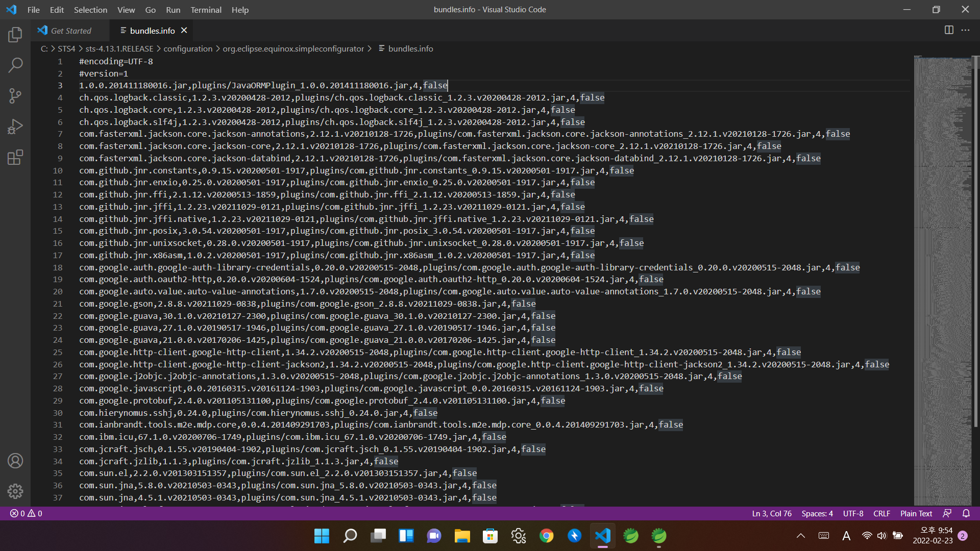Viewport: 980px width, 551px height.
Task: Click the errors and warnings count in status bar
Action: coord(26,513)
